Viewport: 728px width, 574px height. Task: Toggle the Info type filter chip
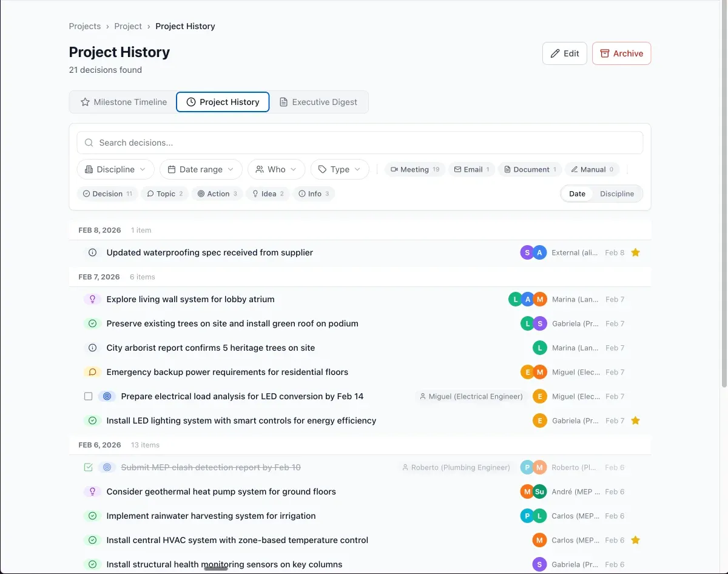[314, 194]
